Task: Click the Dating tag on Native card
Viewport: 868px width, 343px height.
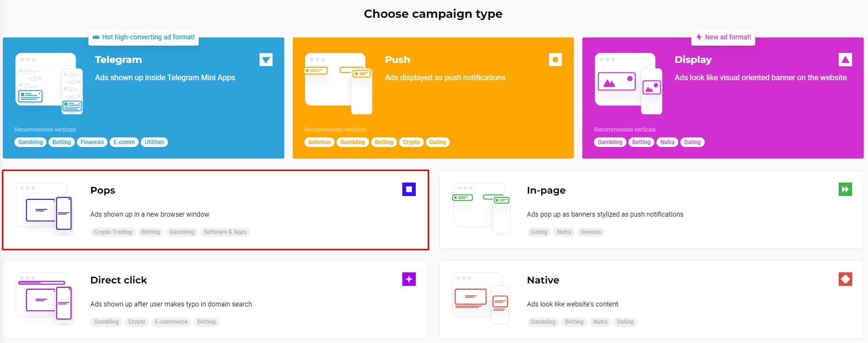Action: (x=625, y=322)
